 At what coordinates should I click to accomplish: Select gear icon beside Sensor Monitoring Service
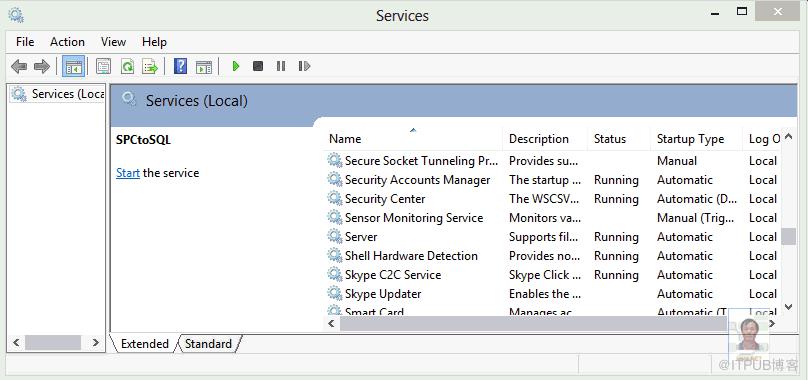(x=335, y=218)
